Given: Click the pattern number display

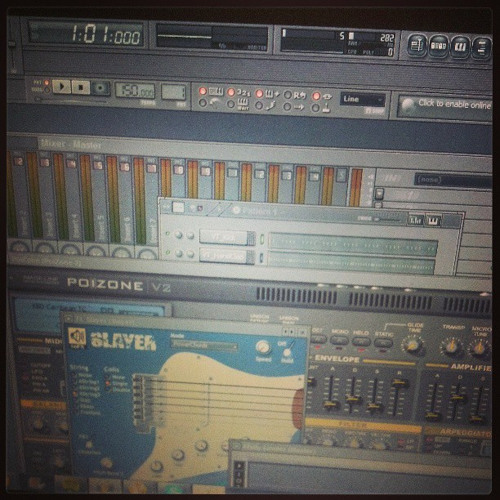Looking at the screenshot, I should [x=173, y=92].
